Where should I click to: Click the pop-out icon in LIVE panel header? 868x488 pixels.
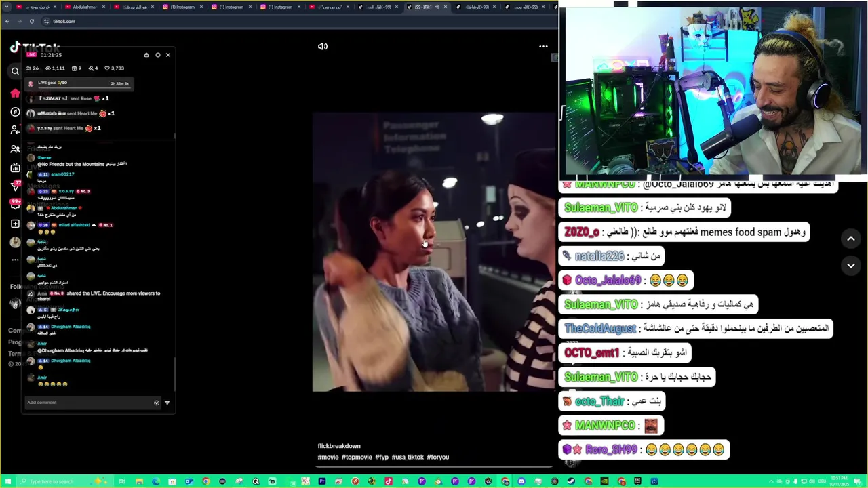click(x=146, y=55)
